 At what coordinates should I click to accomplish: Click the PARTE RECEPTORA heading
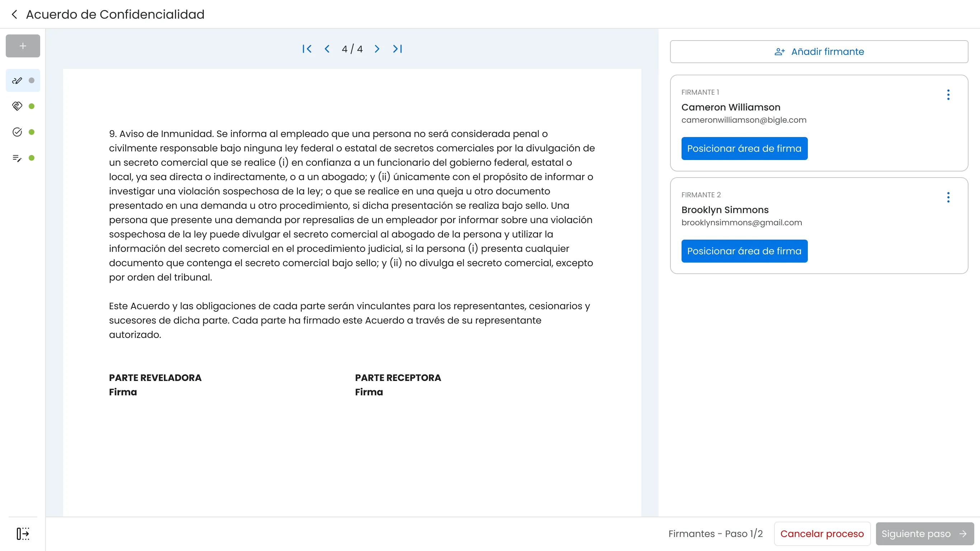click(x=398, y=378)
